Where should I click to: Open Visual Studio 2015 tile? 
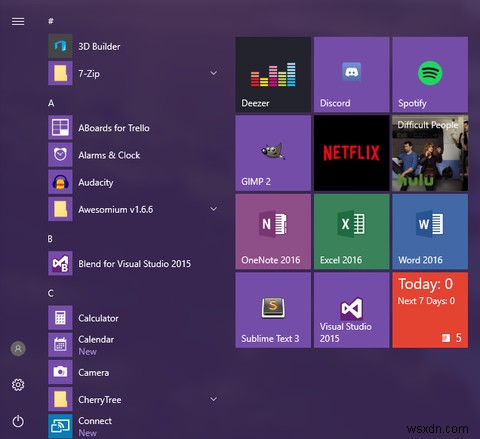point(351,310)
